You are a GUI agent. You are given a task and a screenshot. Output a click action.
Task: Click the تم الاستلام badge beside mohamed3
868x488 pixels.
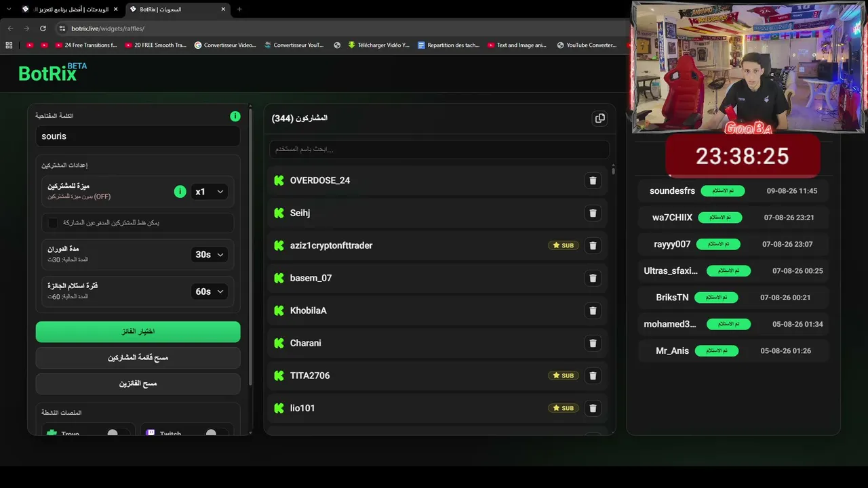pos(728,324)
